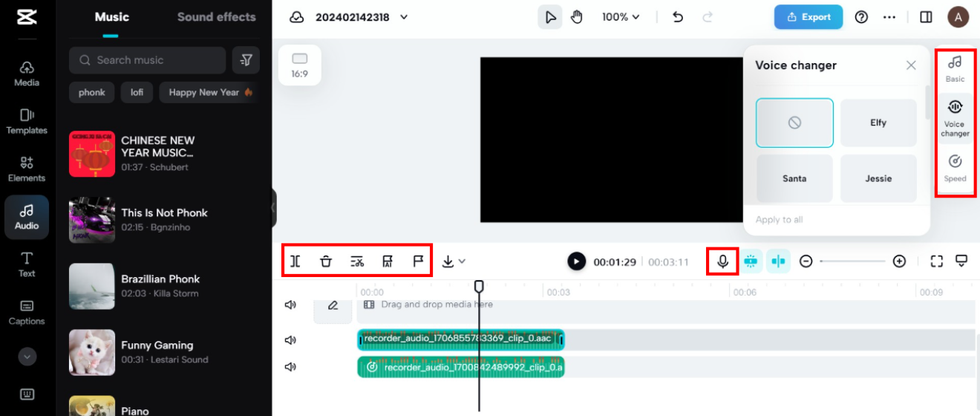Open the music filter options
Viewport: 980px width, 416px height.
pos(246,60)
